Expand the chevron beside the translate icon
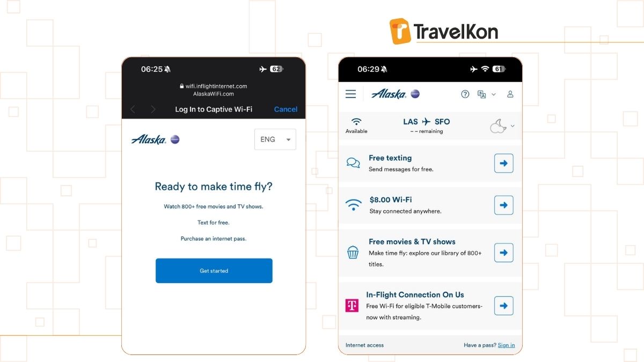This screenshot has height=362, width=644. [494, 94]
